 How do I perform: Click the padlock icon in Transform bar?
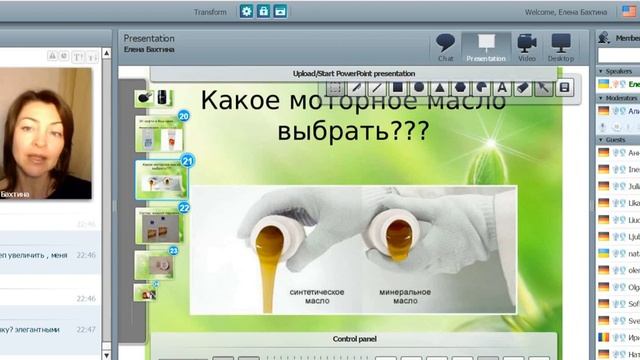tap(263, 11)
